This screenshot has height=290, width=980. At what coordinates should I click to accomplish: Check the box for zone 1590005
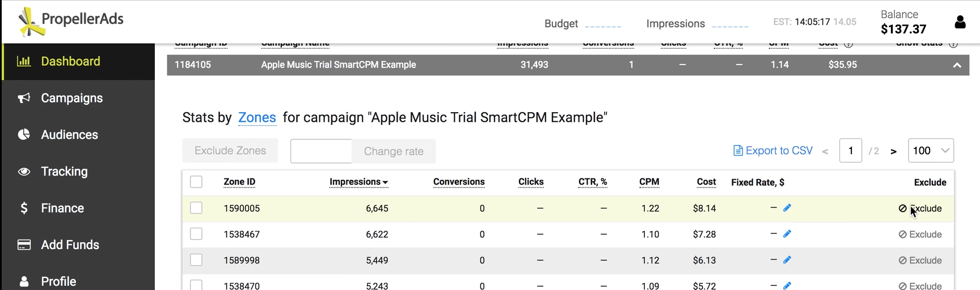[x=196, y=208]
